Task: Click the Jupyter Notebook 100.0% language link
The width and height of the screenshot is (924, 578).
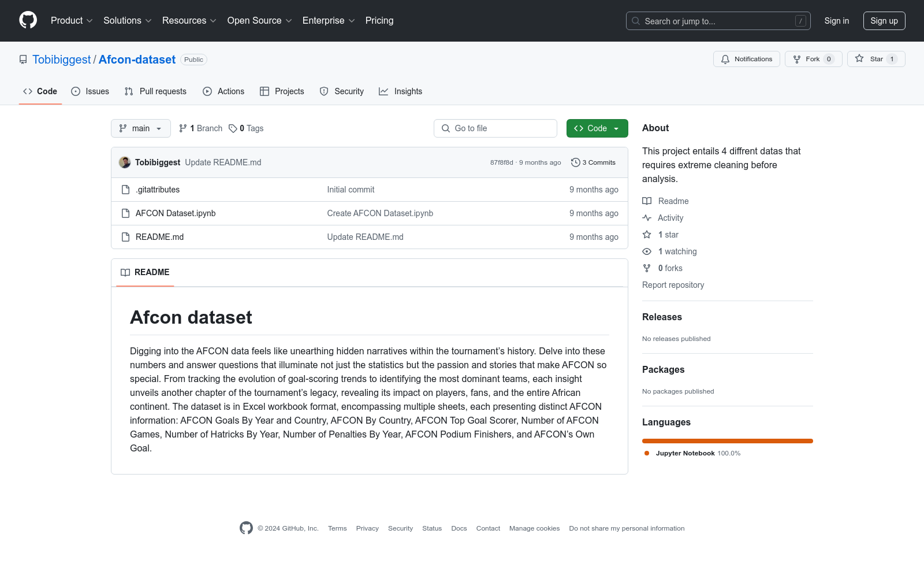Action: pos(692,453)
